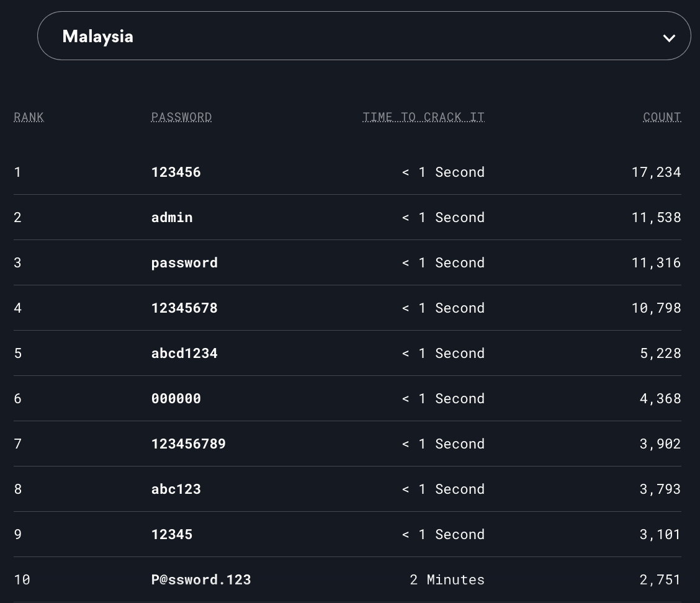The width and height of the screenshot is (700, 603).
Task: Click the TIME TO CRACK IT header
Action: (423, 117)
